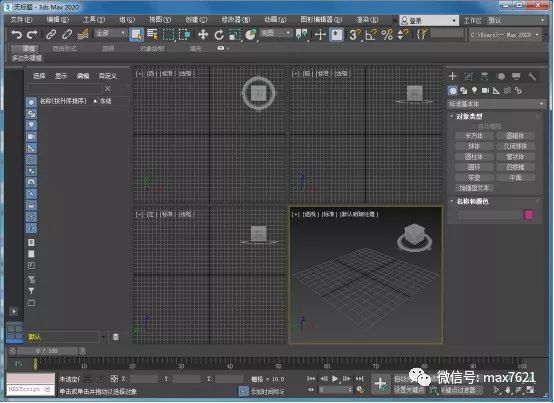Open the Create tab in command panel
Screen dimensions: 554x403
click(453, 76)
